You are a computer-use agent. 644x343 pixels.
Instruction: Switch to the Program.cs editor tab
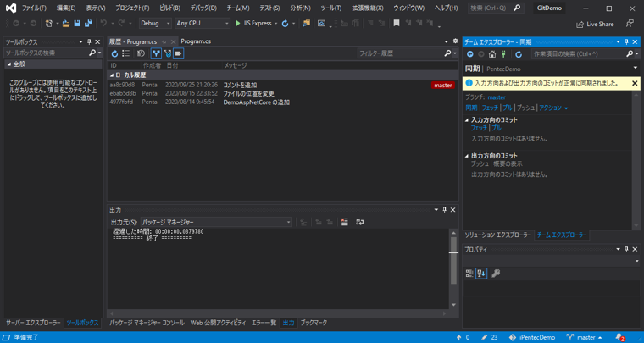click(x=196, y=41)
